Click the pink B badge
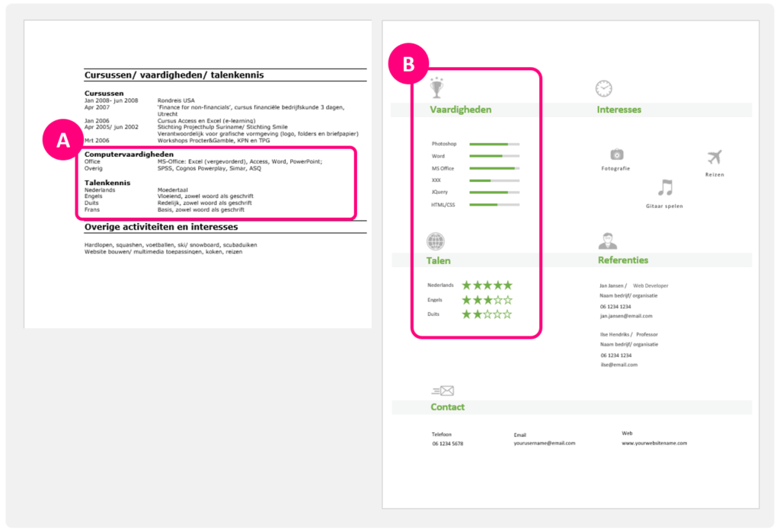The image size is (780, 532). pyautogui.click(x=408, y=65)
